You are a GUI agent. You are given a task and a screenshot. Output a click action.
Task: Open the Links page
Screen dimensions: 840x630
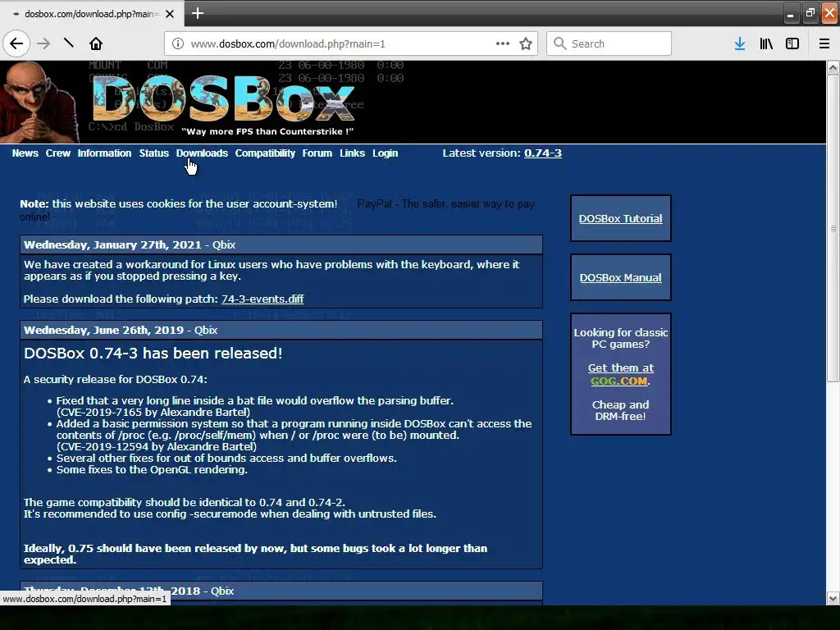(352, 153)
